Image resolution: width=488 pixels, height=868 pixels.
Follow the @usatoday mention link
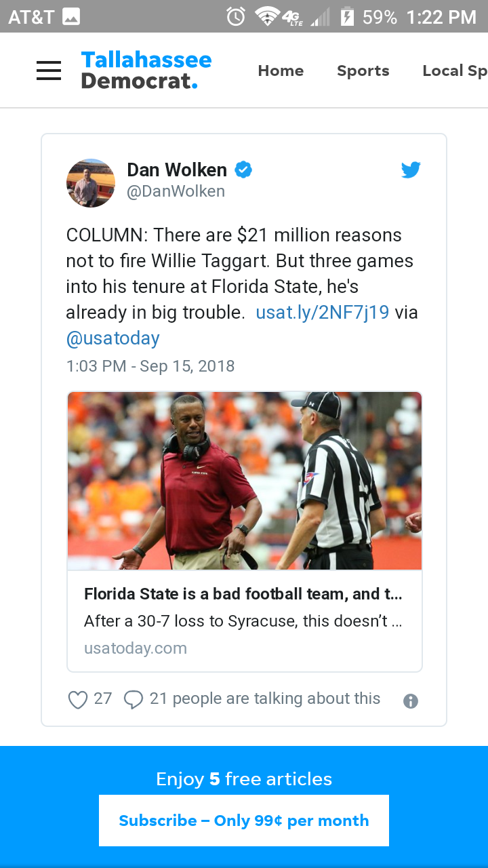[113, 338]
